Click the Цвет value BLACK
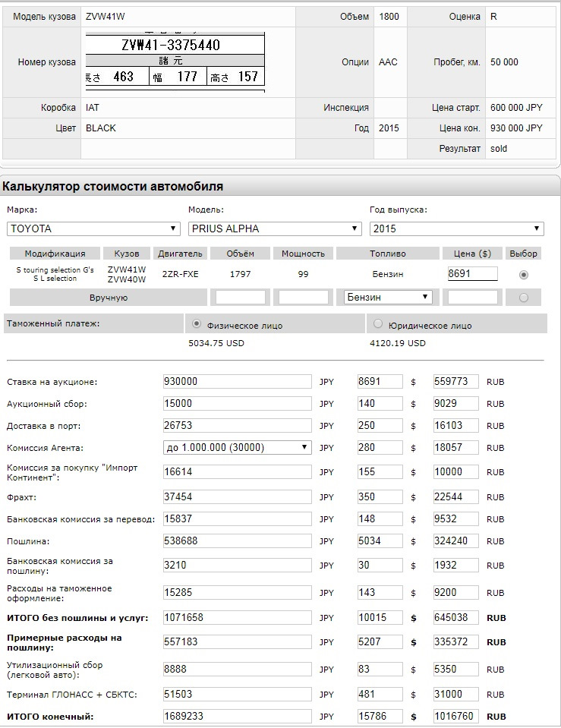Image resolution: width=561 pixels, height=728 pixels. [101, 128]
